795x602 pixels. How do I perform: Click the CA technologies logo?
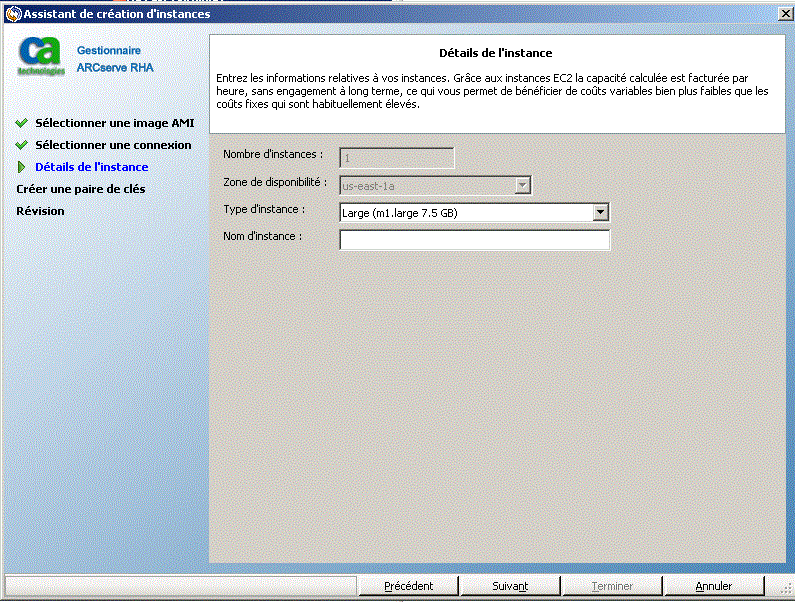pyautogui.click(x=41, y=56)
